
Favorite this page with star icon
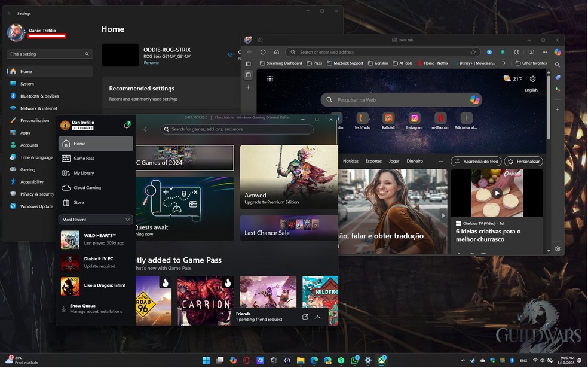(473, 52)
